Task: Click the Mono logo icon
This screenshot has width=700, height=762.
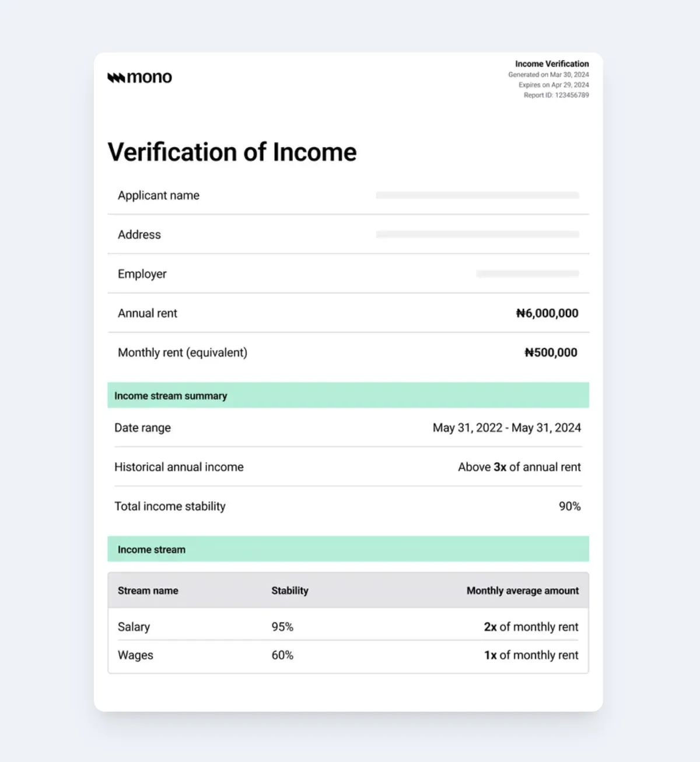Action: 116,78
